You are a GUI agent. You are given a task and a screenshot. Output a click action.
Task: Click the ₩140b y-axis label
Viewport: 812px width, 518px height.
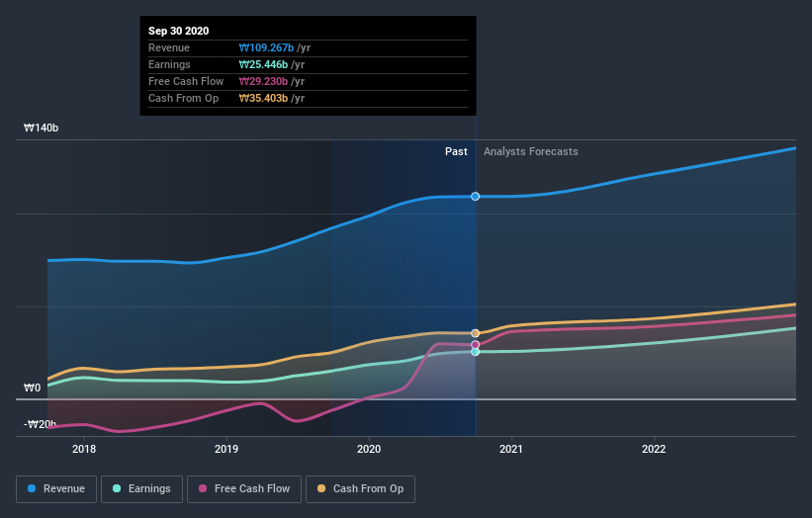pyautogui.click(x=41, y=128)
